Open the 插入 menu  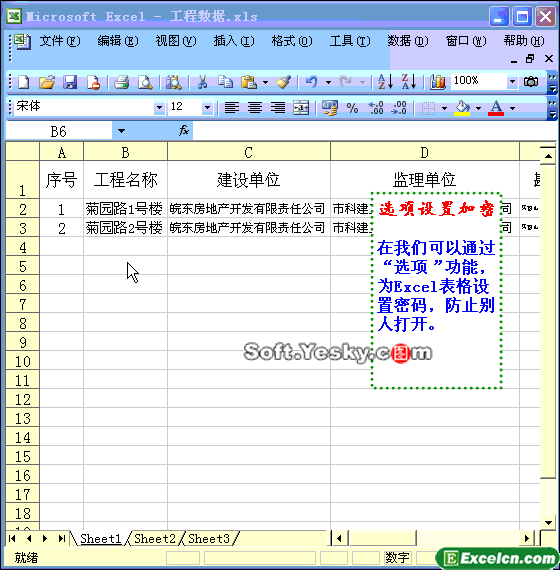(234, 41)
